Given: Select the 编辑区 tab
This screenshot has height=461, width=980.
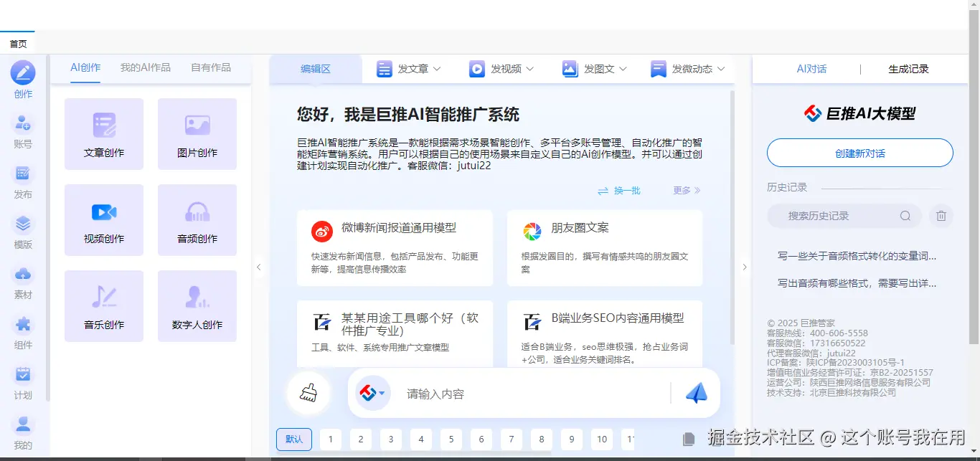Looking at the screenshot, I should 316,69.
